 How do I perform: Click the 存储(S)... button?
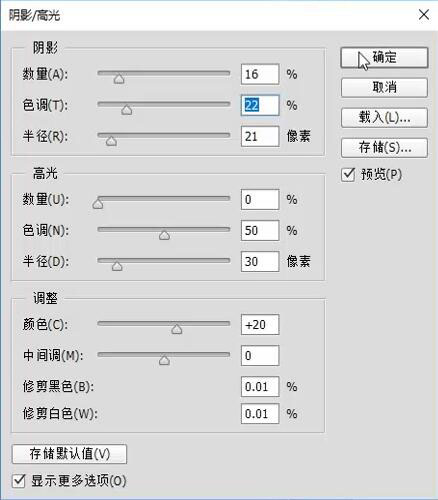coord(384,148)
